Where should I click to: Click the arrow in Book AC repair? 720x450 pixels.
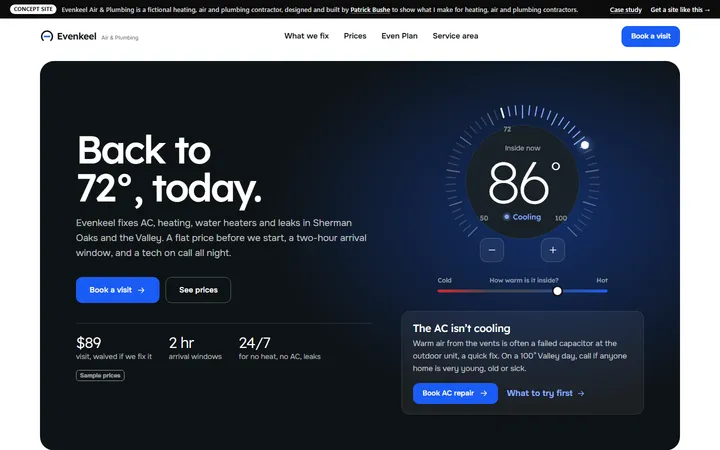pos(484,394)
